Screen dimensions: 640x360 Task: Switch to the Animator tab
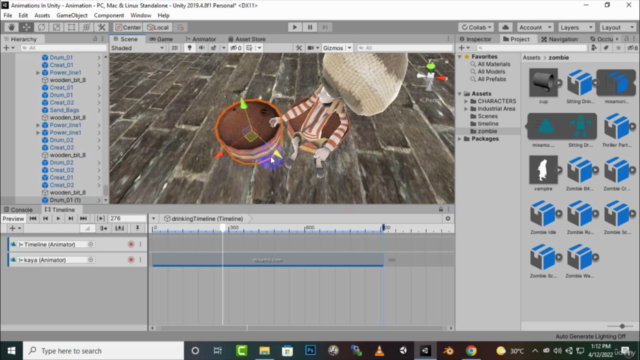(200, 39)
